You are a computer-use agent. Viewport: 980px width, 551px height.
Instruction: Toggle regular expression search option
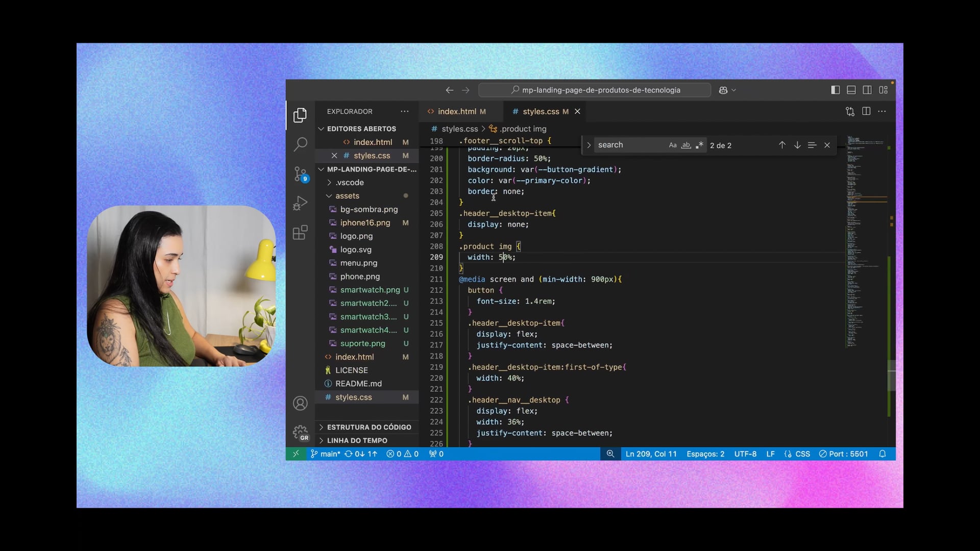coord(699,145)
